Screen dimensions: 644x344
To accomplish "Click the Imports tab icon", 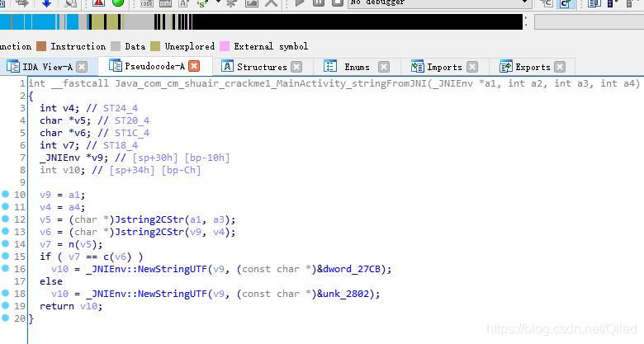I will pos(417,67).
